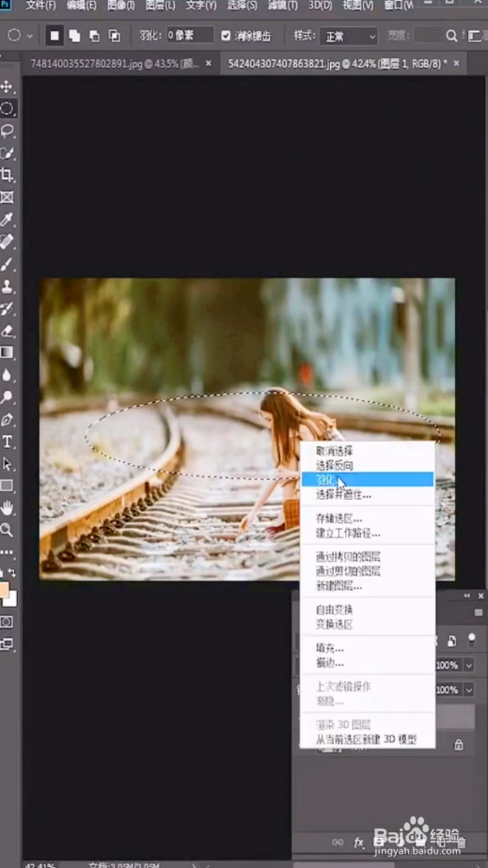The width and height of the screenshot is (488, 868).
Task: Select the Lasso tool
Action: tap(7, 131)
